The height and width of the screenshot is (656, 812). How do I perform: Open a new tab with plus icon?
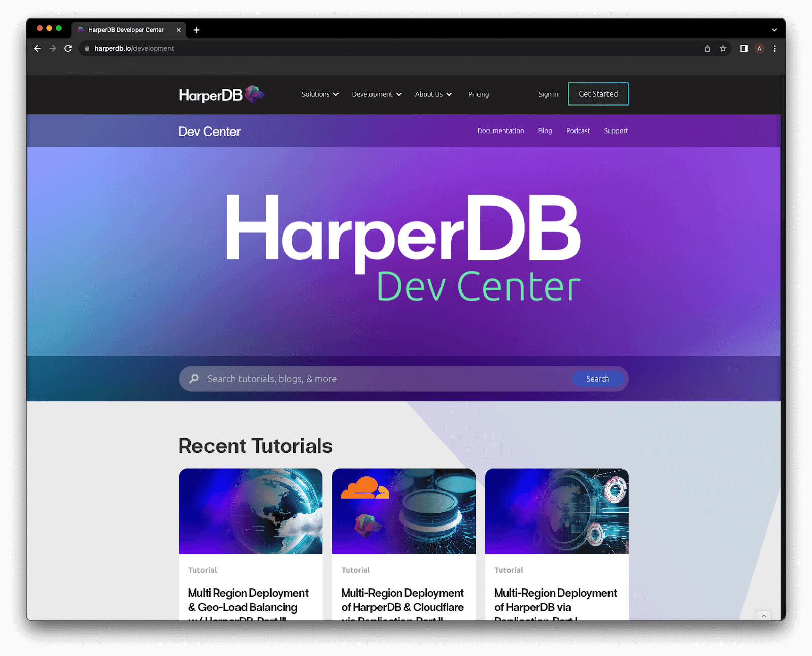197,30
